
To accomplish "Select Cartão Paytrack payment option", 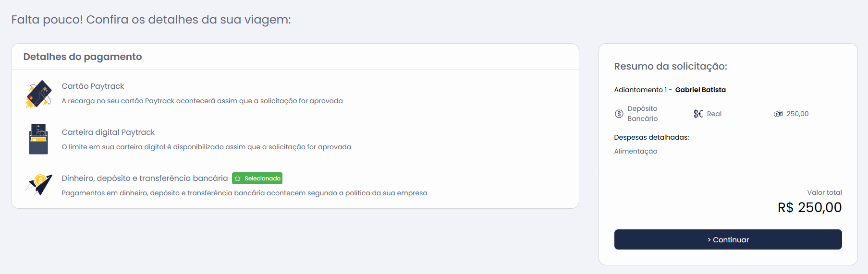I will 93,86.
